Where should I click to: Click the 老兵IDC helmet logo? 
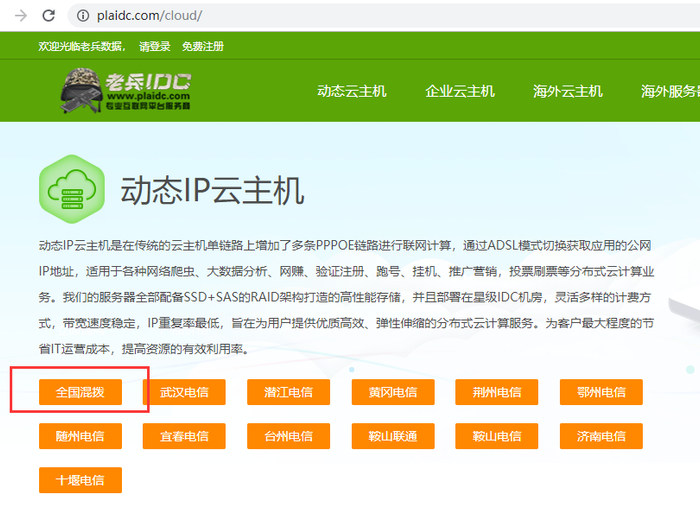[125, 91]
